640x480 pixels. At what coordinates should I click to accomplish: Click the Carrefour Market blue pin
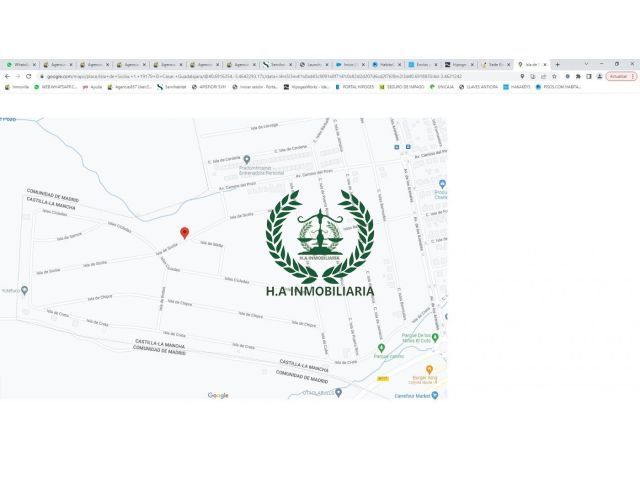click(435, 395)
